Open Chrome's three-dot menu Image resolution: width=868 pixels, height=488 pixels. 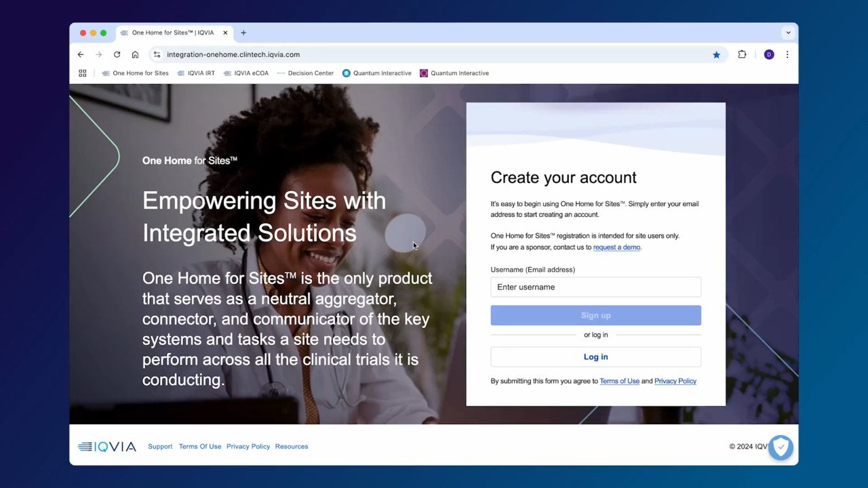pyautogui.click(x=787, y=54)
